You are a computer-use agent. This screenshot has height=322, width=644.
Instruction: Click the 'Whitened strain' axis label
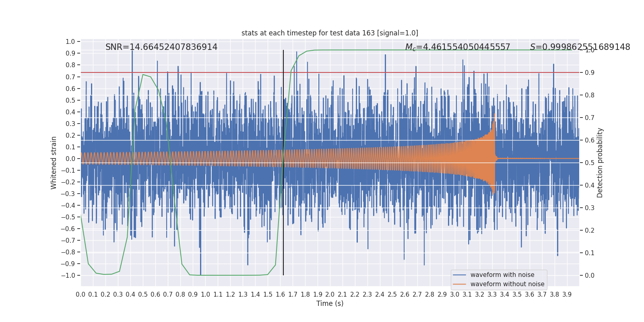[54, 163]
